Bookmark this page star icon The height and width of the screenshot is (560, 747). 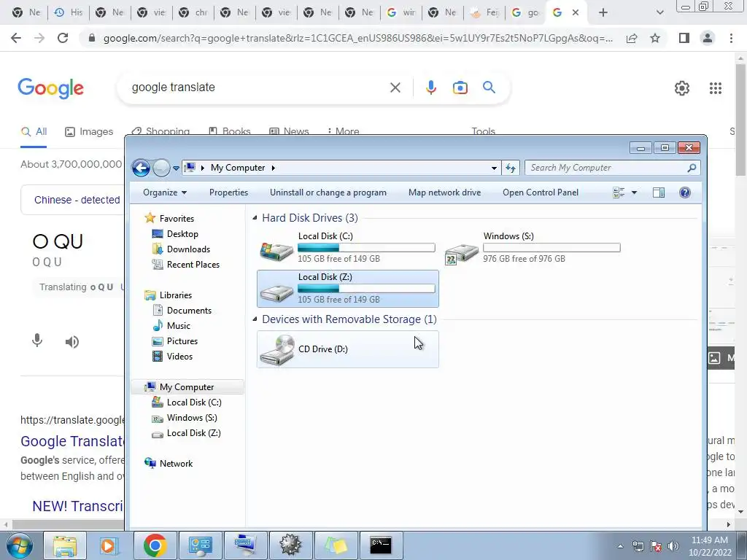click(655, 38)
